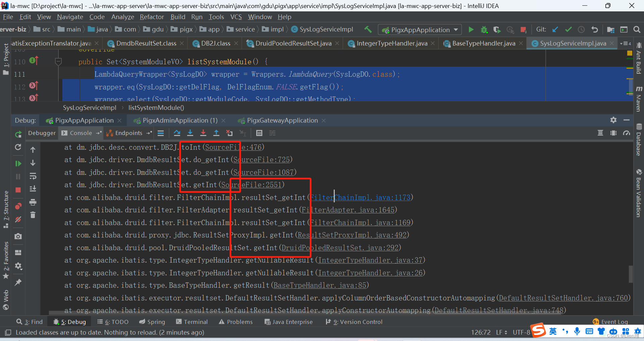This screenshot has height=341, width=644.
Task: Open Database tool window
Action: pos(639,140)
